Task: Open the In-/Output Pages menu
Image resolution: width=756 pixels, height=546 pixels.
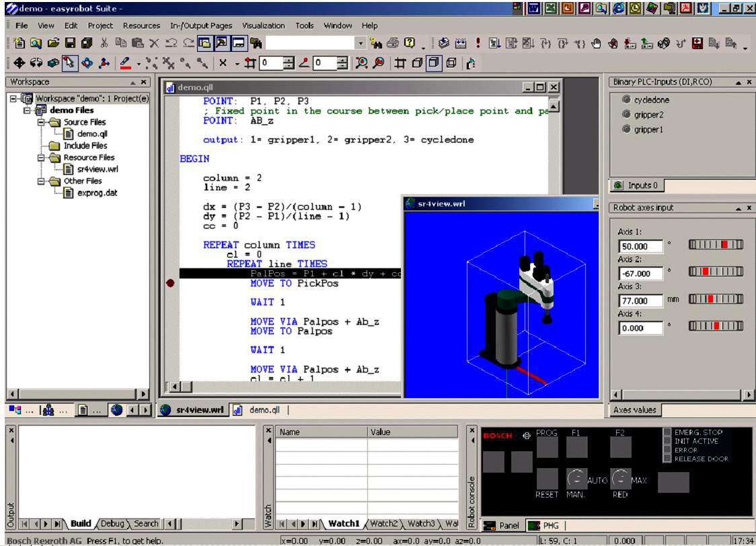Action: point(201,26)
